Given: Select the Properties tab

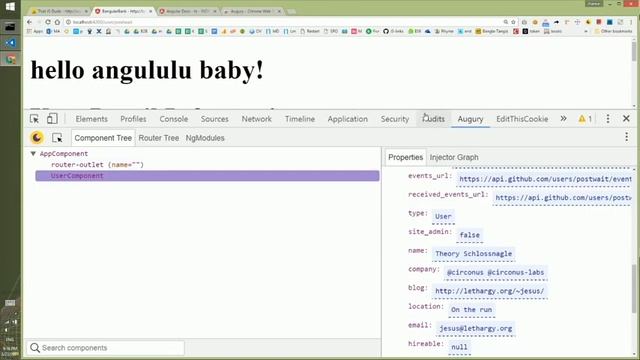Looking at the screenshot, I should click(x=405, y=157).
